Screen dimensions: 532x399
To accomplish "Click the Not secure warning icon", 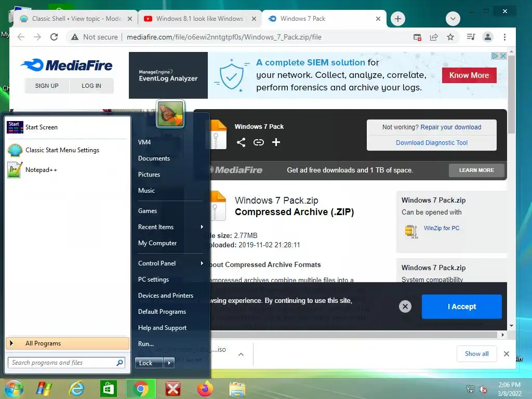I will click(x=75, y=37).
